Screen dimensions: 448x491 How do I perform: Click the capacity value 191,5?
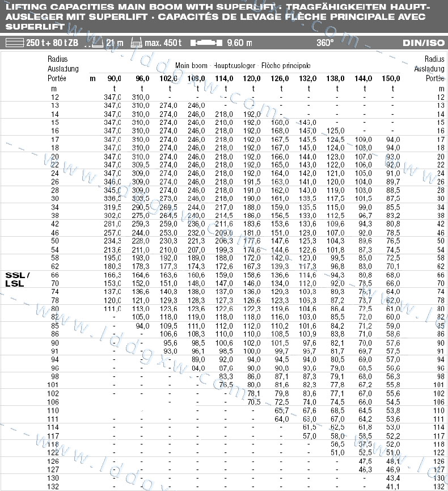252,182
